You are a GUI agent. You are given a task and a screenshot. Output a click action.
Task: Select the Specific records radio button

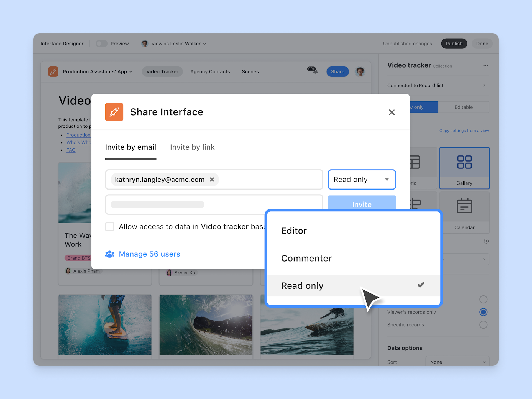(484, 325)
